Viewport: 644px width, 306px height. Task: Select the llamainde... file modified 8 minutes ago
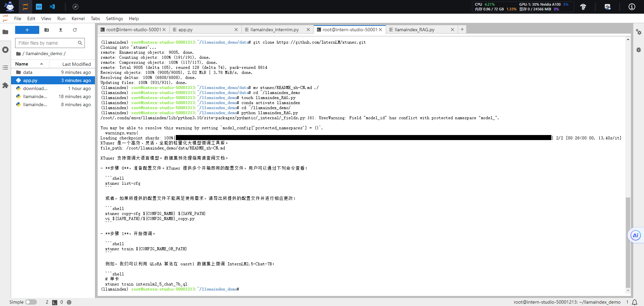pyautogui.click(x=53, y=104)
